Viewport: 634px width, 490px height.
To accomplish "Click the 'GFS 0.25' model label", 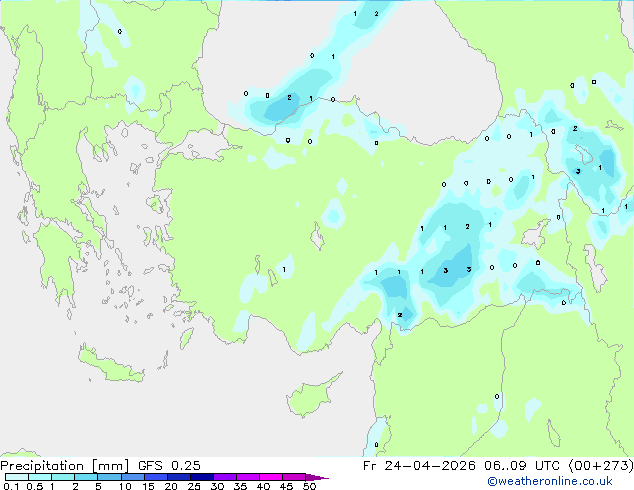I will coord(169,465).
